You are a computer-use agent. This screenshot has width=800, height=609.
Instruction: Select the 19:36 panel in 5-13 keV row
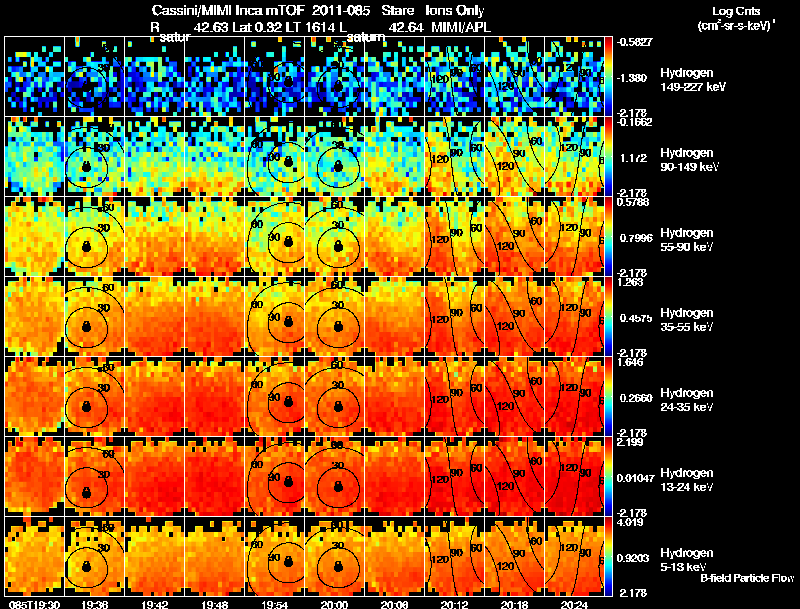[94, 557]
